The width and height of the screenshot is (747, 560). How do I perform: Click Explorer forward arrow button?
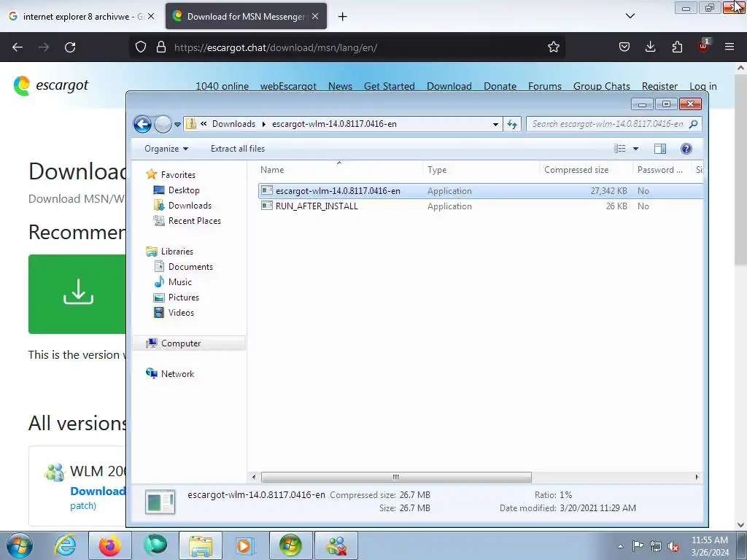(x=163, y=124)
